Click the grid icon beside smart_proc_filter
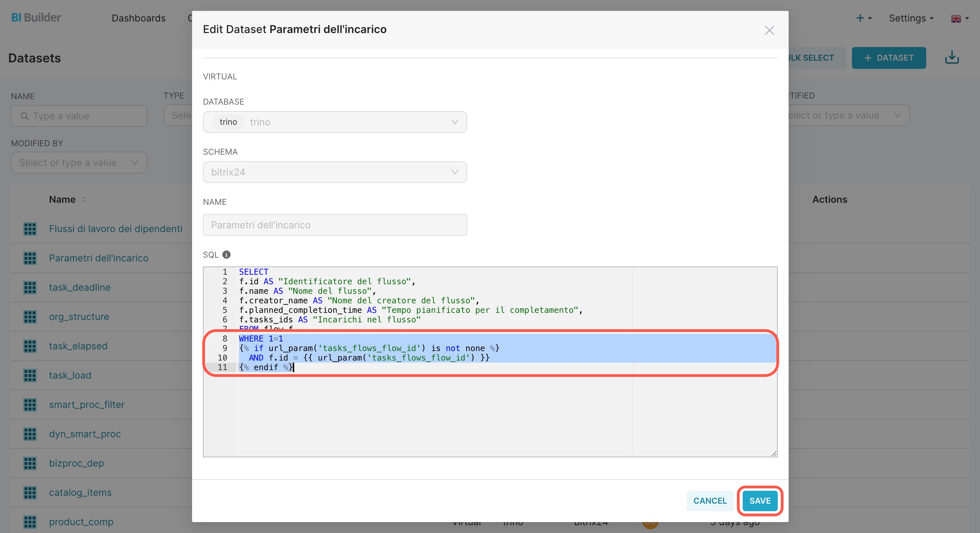 click(30, 405)
